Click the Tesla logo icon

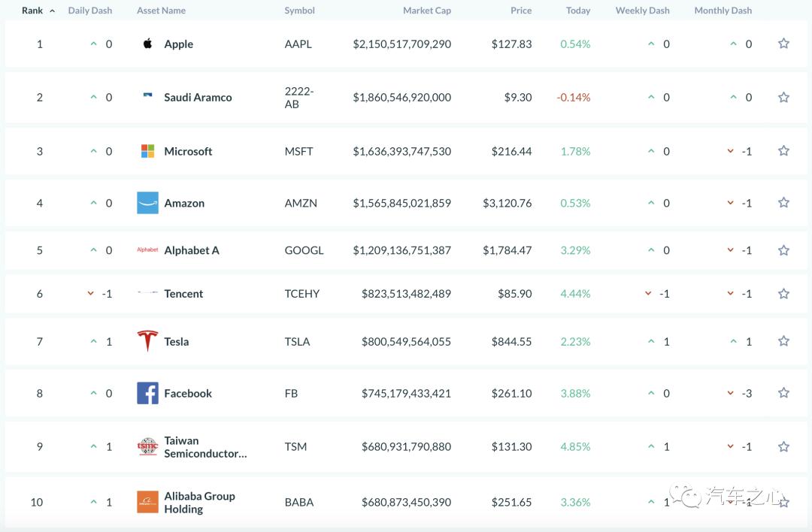click(147, 341)
